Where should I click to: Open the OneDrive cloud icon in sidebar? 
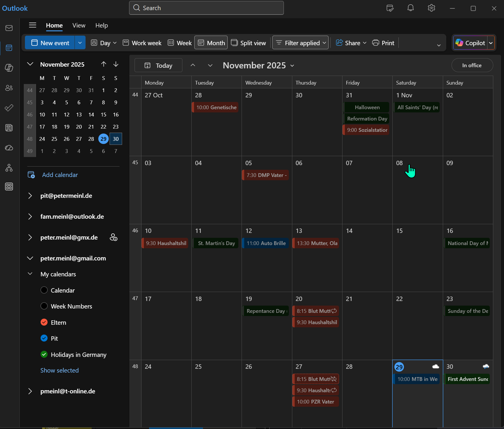pyautogui.click(x=9, y=148)
